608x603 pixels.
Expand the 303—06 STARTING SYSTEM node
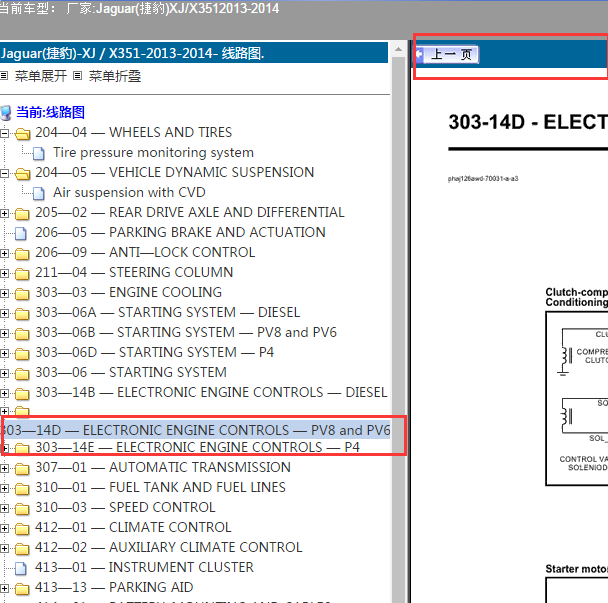tap(4, 374)
